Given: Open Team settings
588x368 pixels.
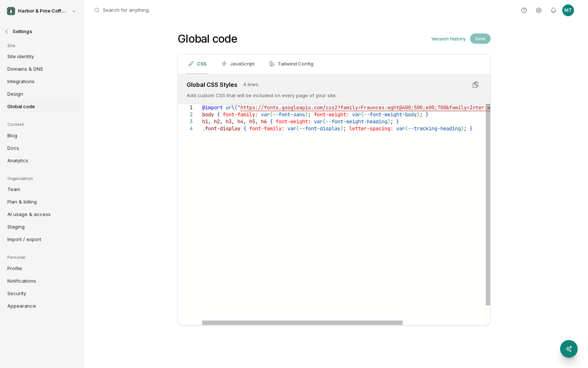Looking at the screenshot, I should tap(42, 190).
